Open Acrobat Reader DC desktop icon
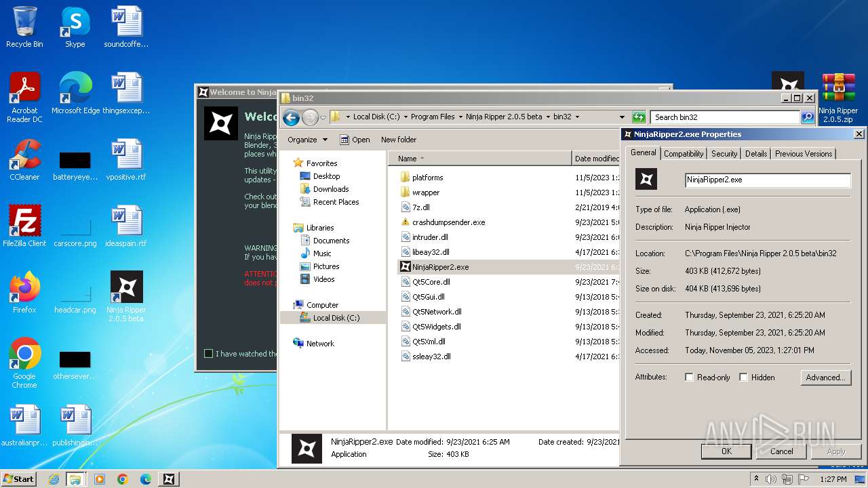 click(x=24, y=98)
